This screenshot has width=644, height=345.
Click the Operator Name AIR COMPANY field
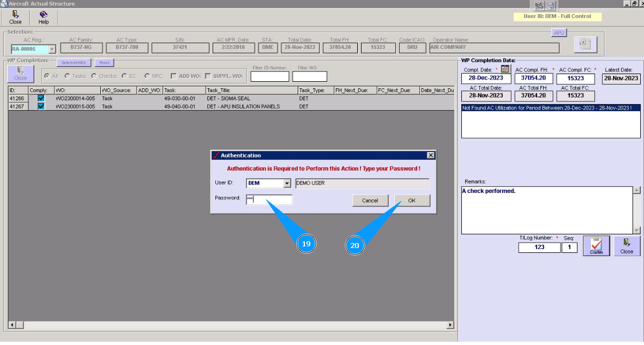point(495,47)
